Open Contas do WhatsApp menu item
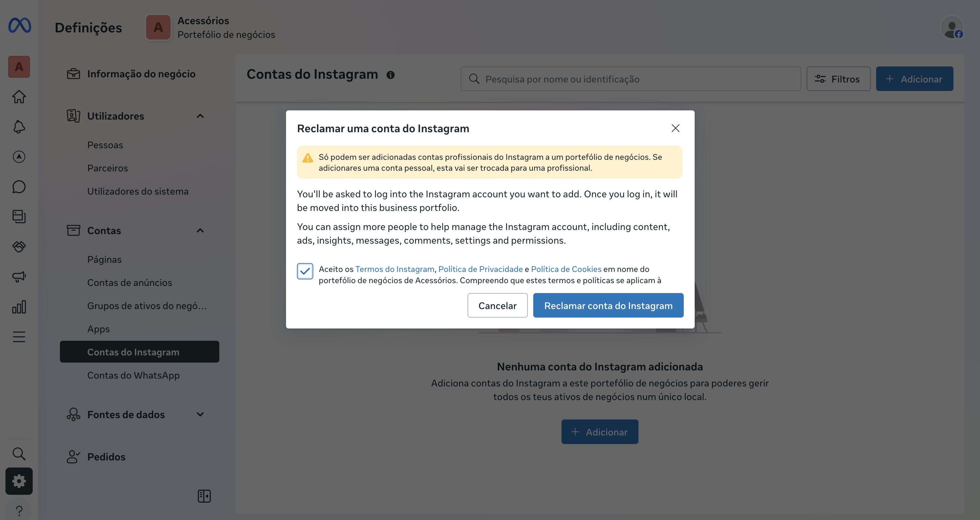Screen dimensions: 980x520 [x=133, y=375]
